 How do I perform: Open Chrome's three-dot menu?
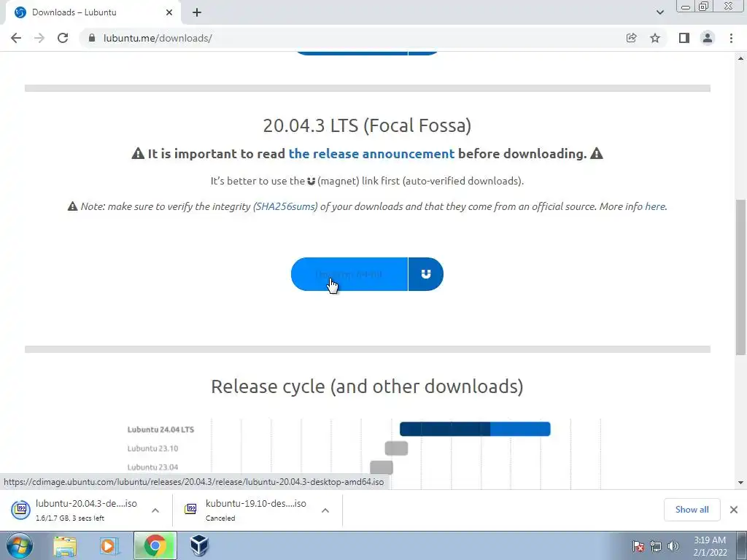coord(731,38)
